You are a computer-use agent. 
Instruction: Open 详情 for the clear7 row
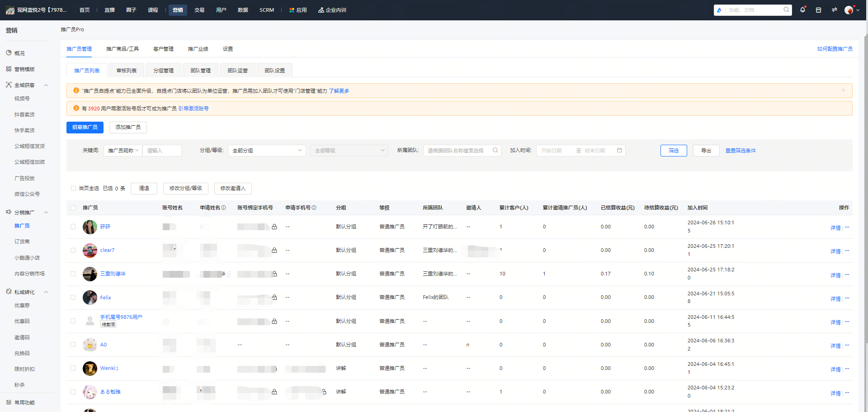click(x=835, y=251)
